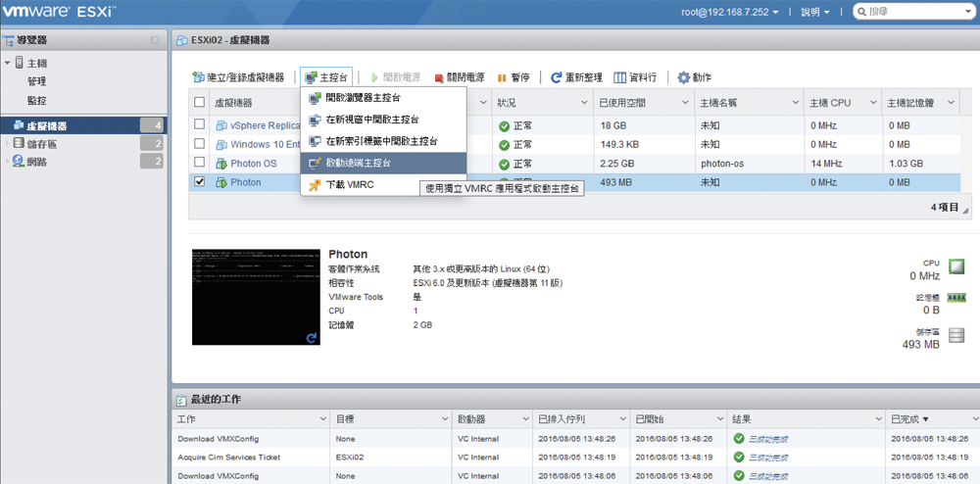Open the Host CPU (主機 CPU) column dropdown

click(x=873, y=103)
